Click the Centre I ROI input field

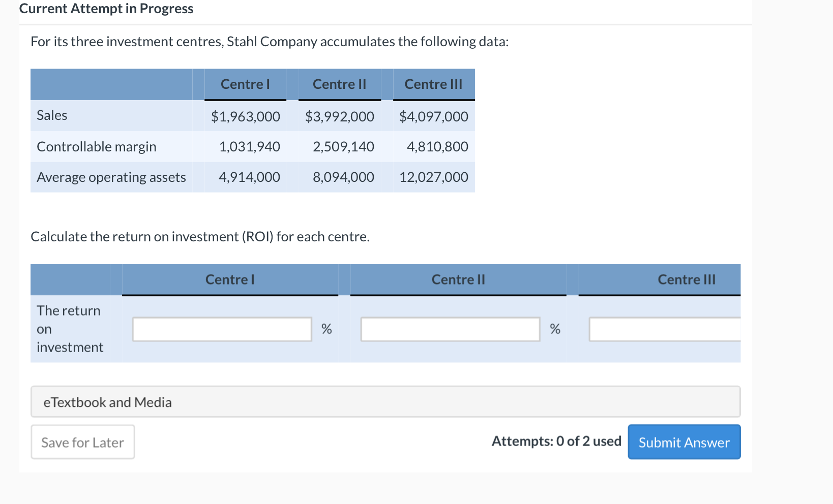coord(221,329)
